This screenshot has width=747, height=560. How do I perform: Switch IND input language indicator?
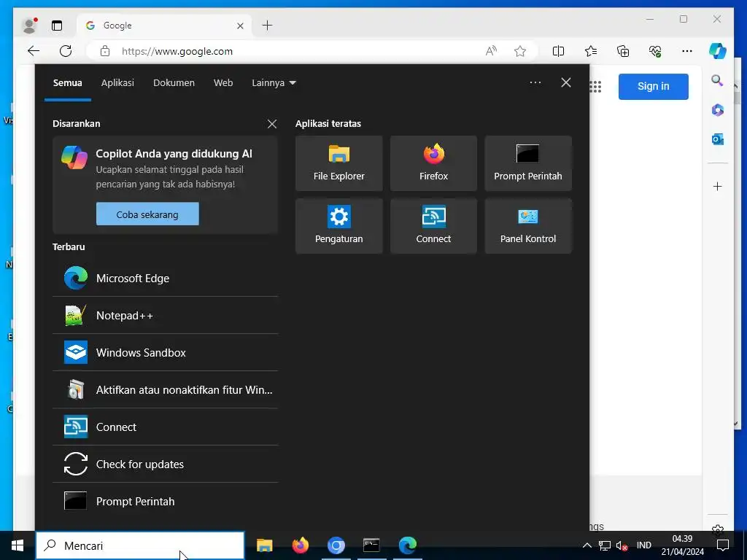tap(643, 545)
